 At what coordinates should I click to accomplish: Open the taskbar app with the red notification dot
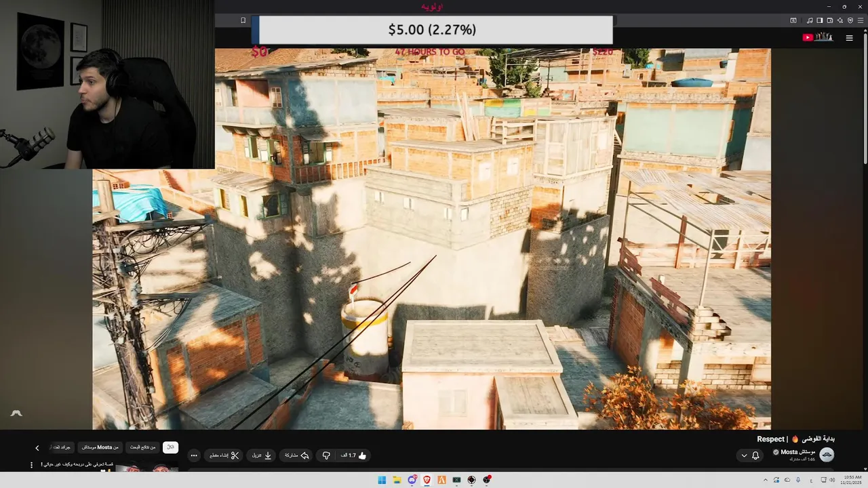[x=487, y=480]
